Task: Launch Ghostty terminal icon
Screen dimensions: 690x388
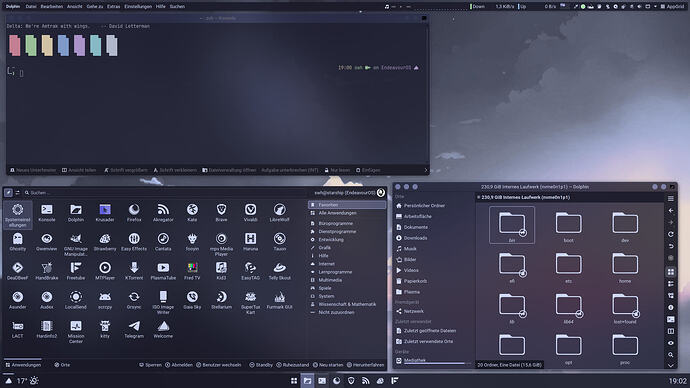Action: (18, 242)
